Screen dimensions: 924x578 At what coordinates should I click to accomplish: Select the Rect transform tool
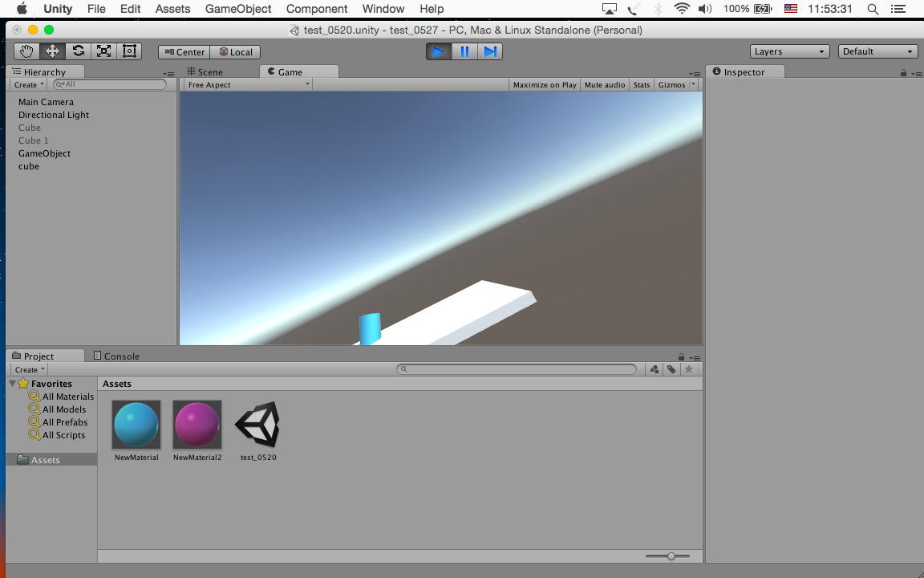click(x=129, y=51)
